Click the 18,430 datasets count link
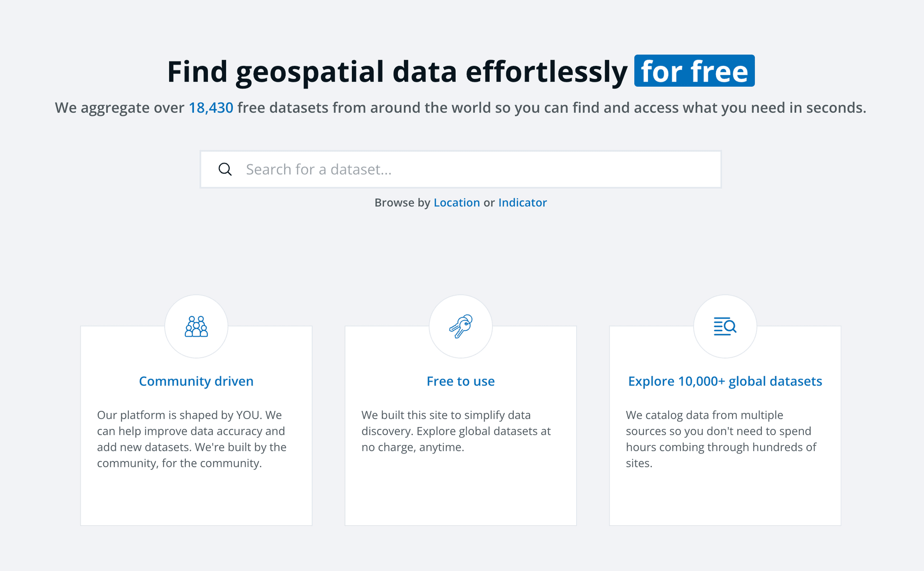Image resolution: width=924 pixels, height=571 pixels. (211, 107)
